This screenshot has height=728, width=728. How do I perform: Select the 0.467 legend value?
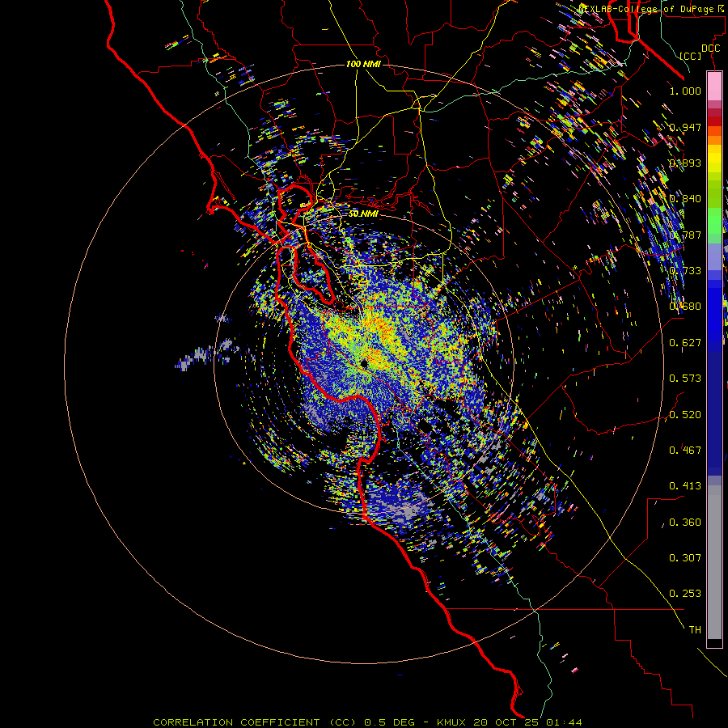[x=685, y=451]
